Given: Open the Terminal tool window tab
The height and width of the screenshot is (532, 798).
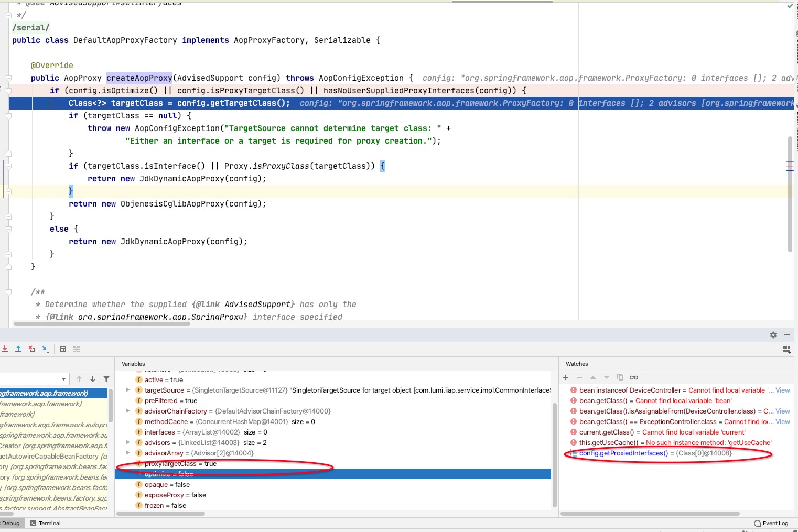Looking at the screenshot, I should click(46, 523).
